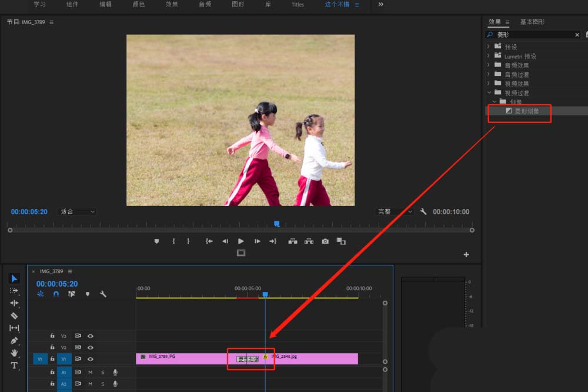588x392 pixels.
Task: Mute audio track A1
Action: pyautogui.click(x=91, y=372)
